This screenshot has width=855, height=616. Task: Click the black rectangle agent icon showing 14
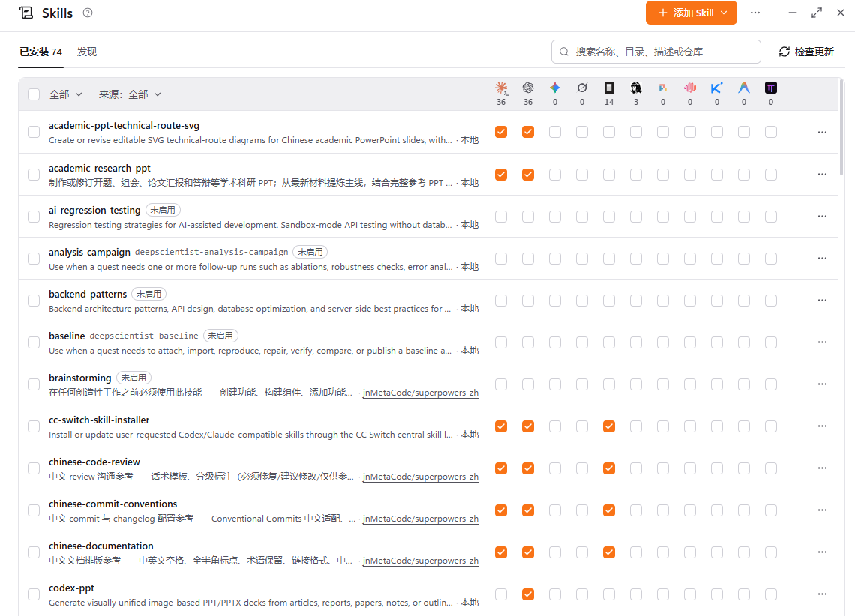(609, 88)
